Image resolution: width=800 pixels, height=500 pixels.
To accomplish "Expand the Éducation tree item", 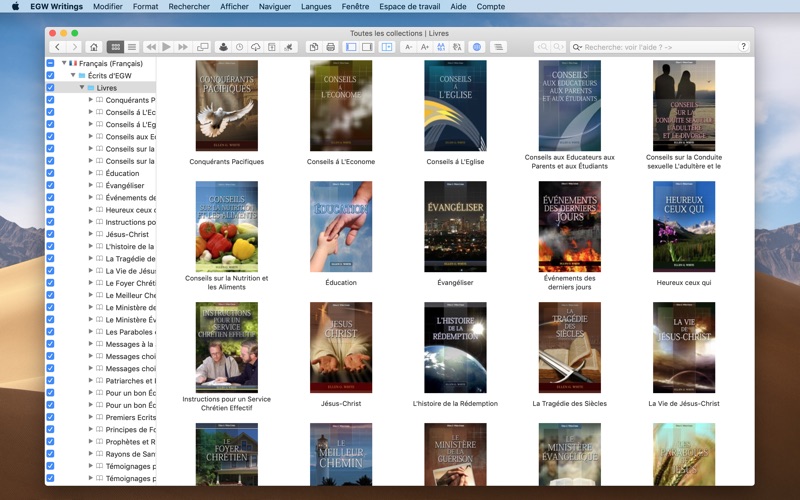I will [90, 173].
